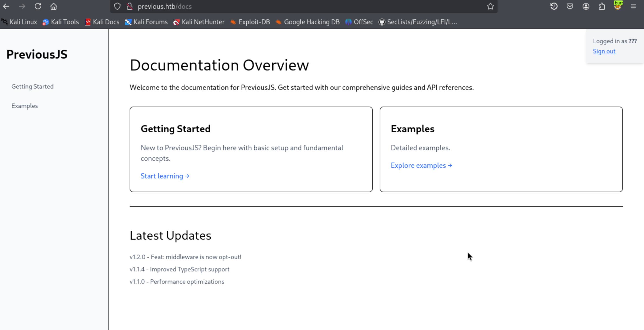The image size is (644, 330).
Task: Open the Extensions puzzle icon
Action: [x=602, y=6]
